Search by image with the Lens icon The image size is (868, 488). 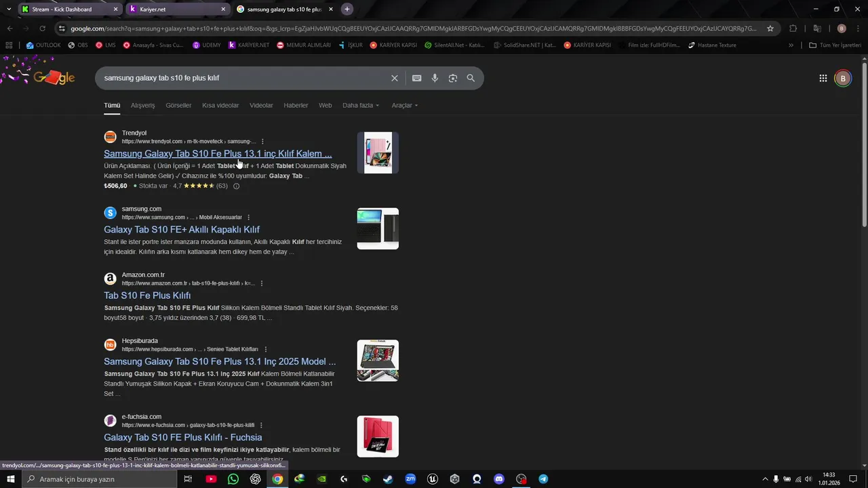click(453, 78)
